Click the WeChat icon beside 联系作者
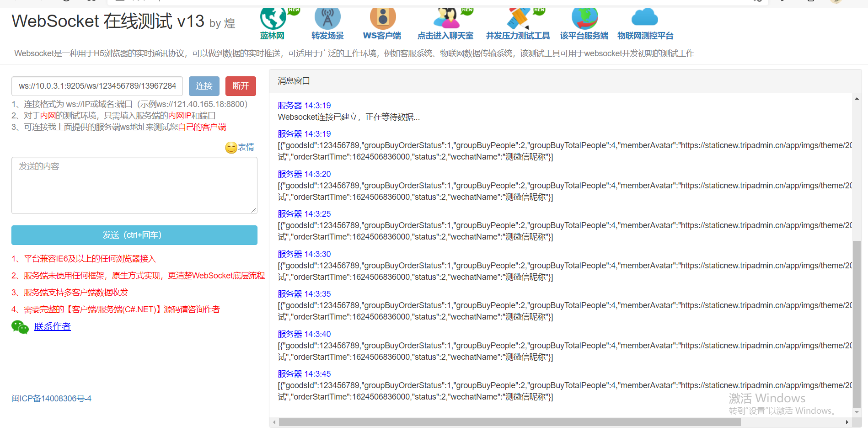This screenshot has width=868, height=432. click(x=20, y=327)
